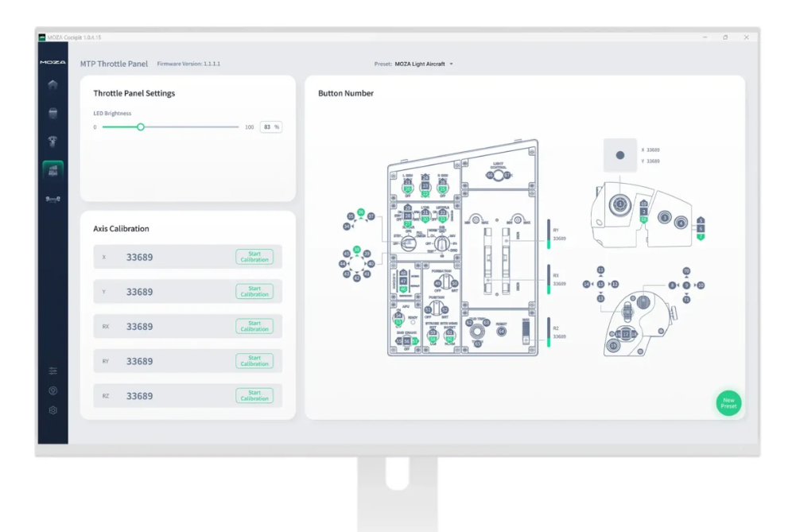Open the sliders adjustment icon in sidebar
Image resolution: width=792 pixels, height=532 pixels.
pyautogui.click(x=53, y=371)
